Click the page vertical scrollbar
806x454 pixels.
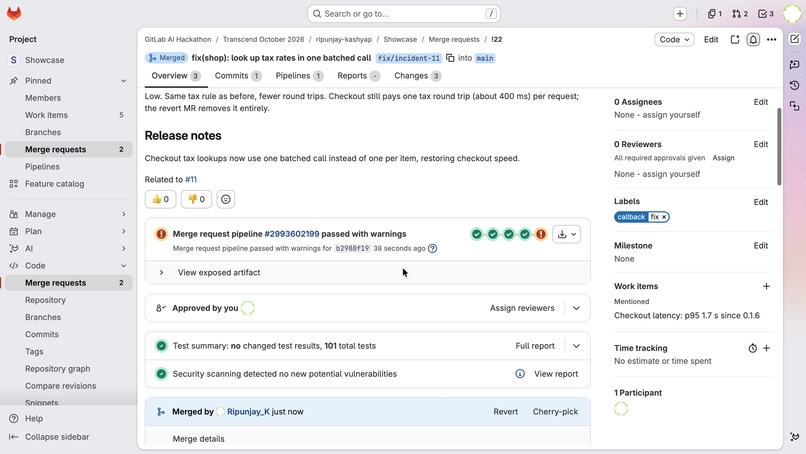[779, 147]
